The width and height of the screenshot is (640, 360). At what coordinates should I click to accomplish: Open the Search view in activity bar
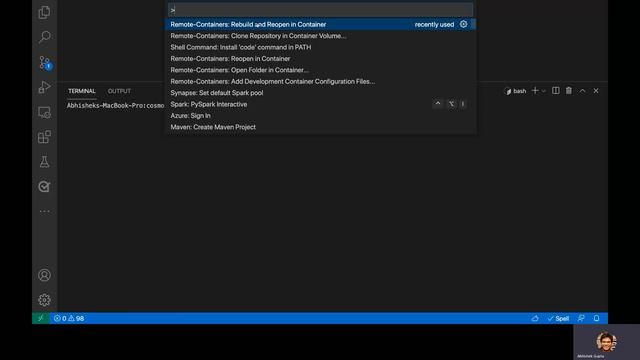pyautogui.click(x=44, y=37)
